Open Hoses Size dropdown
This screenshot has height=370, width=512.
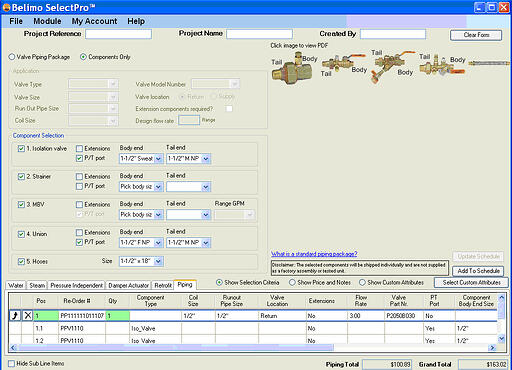(141, 261)
